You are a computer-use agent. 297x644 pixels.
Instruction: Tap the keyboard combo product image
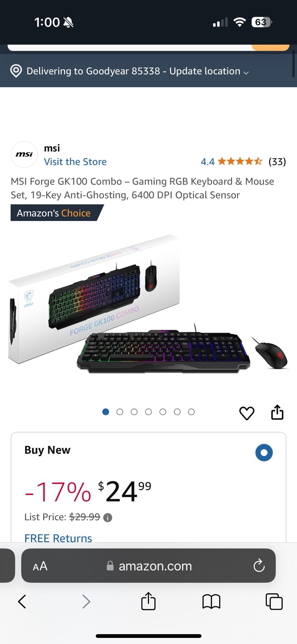coord(148,304)
